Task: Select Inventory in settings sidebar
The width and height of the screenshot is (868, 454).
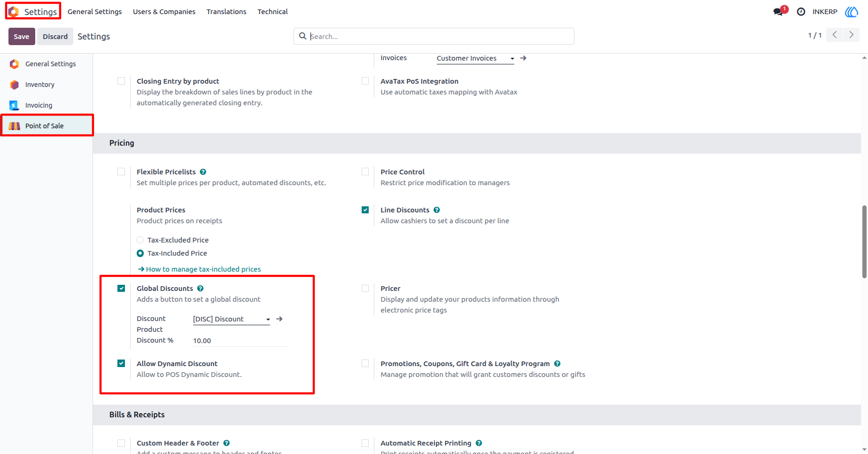Action: pyautogui.click(x=46, y=85)
